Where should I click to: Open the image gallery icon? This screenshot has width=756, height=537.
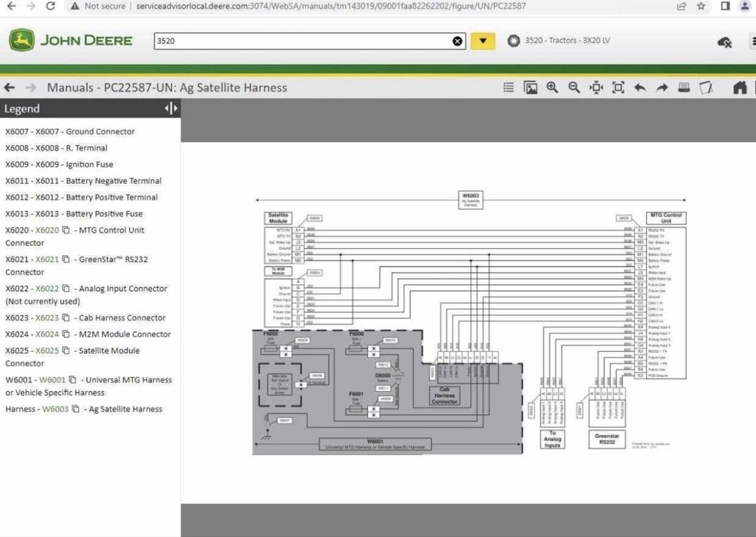[x=530, y=88]
